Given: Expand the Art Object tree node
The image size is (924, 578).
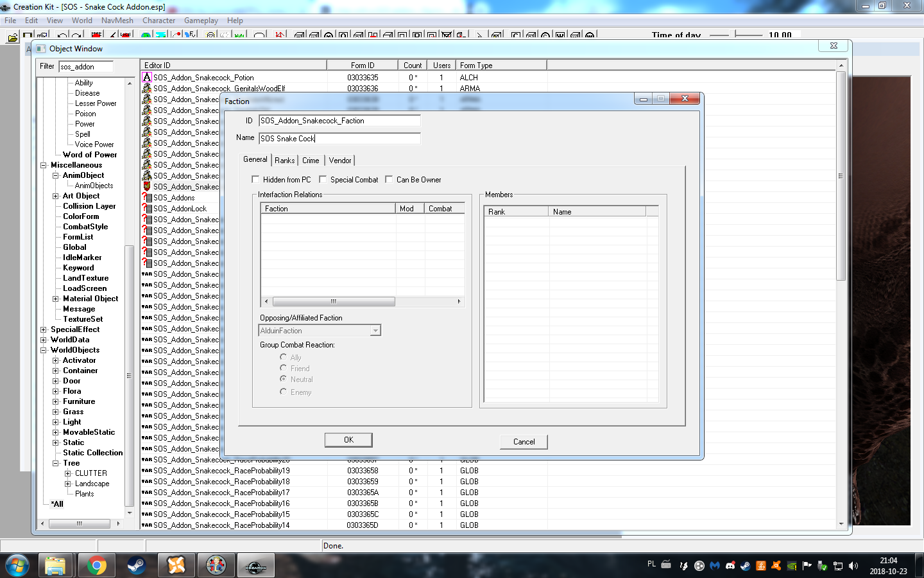Looking at the screenshot, I should (x=56, y=196).
